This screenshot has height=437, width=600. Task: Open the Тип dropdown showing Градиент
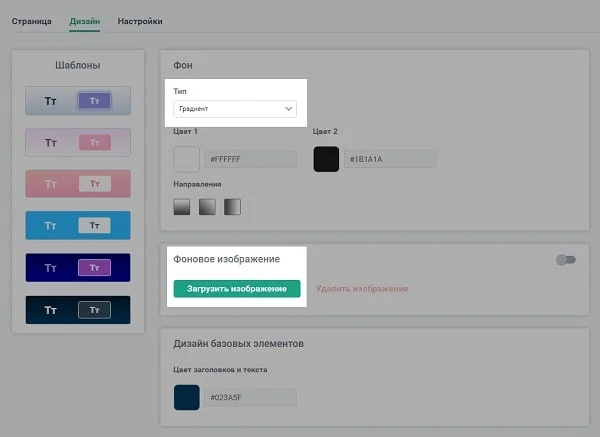tap(235, 108)
